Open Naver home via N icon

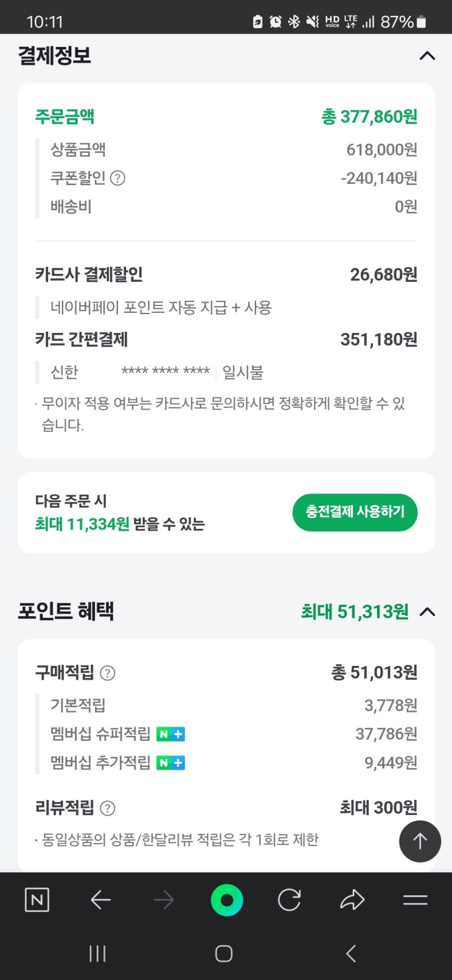(37, 900)
